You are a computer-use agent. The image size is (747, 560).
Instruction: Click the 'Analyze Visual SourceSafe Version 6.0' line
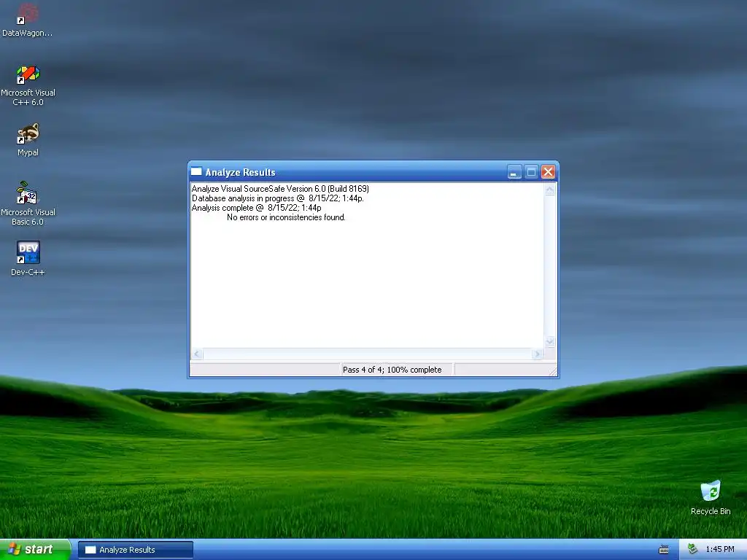[280, 189]
